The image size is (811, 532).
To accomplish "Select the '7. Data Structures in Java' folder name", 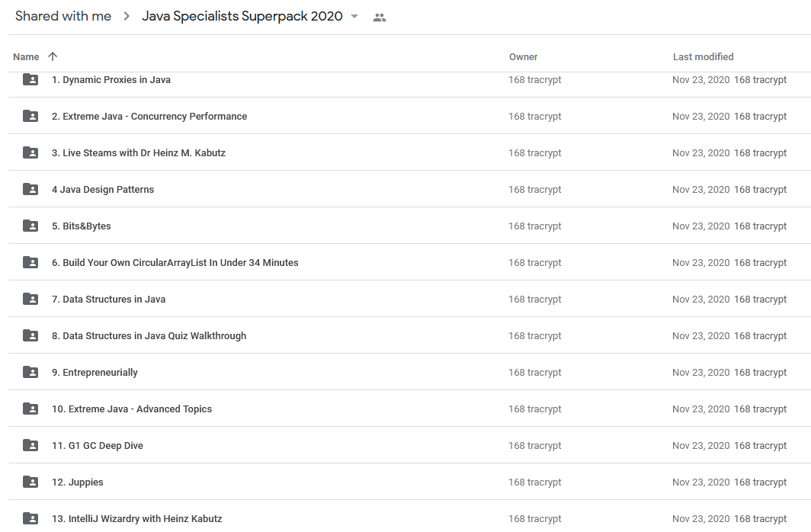I will tap(108, 300).
